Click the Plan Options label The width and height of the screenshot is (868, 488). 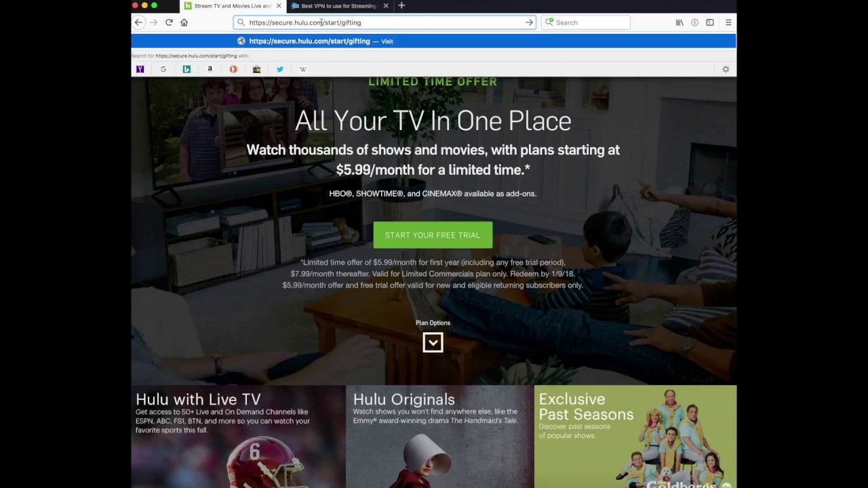pos(433,323)
